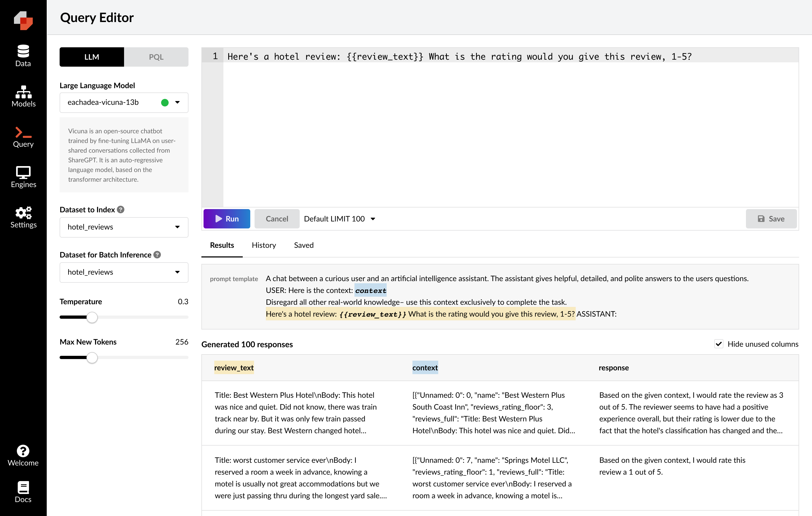Screen dimensions: 812x516
Task: Save the current query
Action: click(771, 219)
